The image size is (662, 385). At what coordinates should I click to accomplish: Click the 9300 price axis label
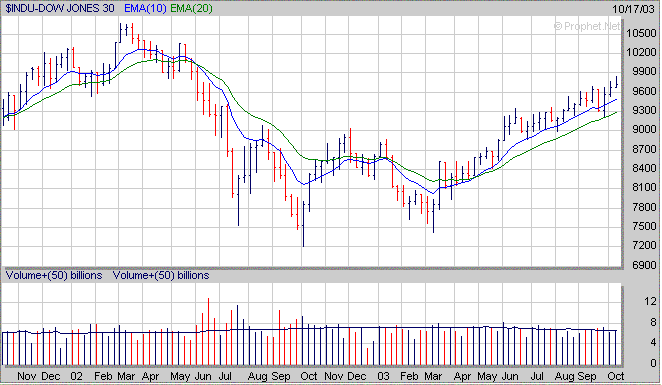coord(644,110)
